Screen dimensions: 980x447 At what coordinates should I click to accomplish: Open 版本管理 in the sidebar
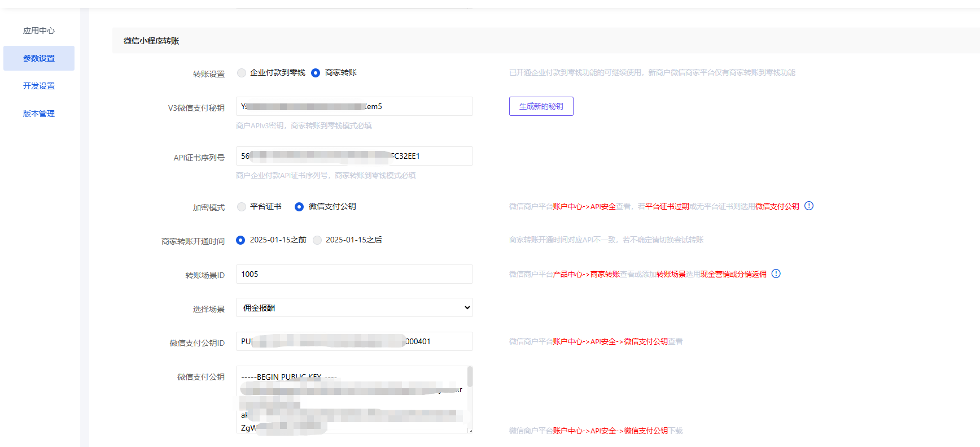click(x=39, y=114)
